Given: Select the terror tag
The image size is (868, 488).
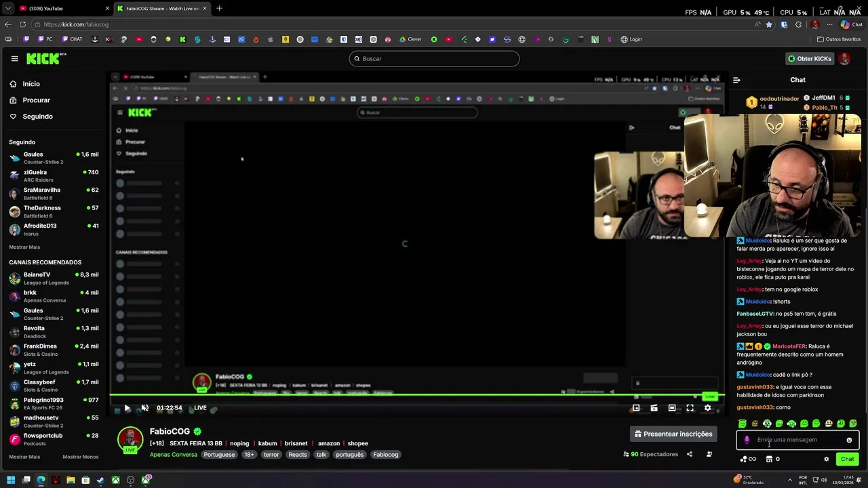Looking at the screenshot, I should (x=271, y=455).
